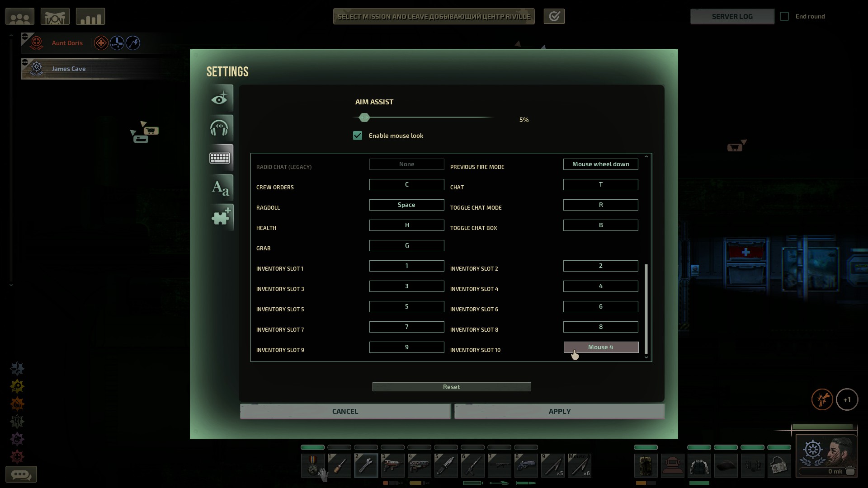Image resolution: width=868 pixels, height=488 pixels.
Task: Open the keyboard bindings panel icon
Action: pyautogui.click(x=219, y=157)
